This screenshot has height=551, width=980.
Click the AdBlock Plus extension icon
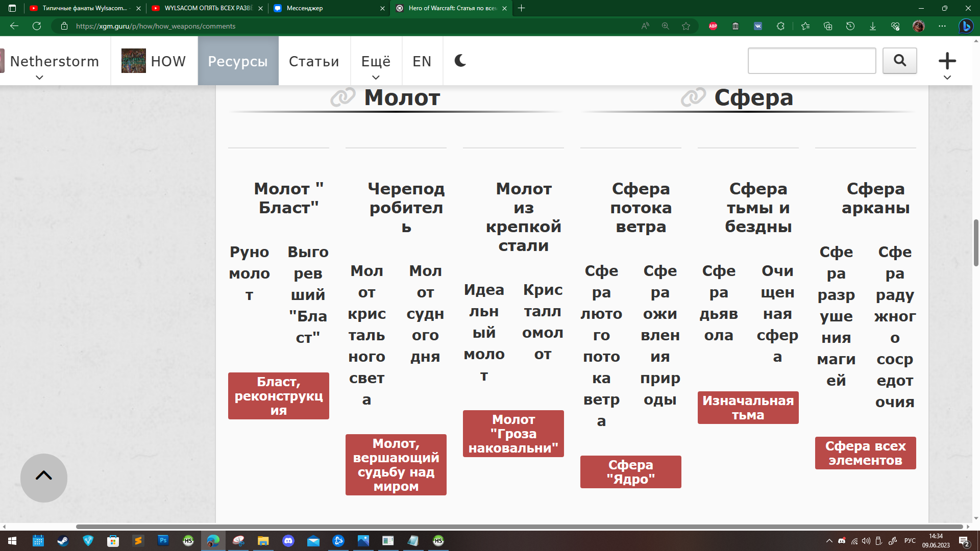[713, 26]
